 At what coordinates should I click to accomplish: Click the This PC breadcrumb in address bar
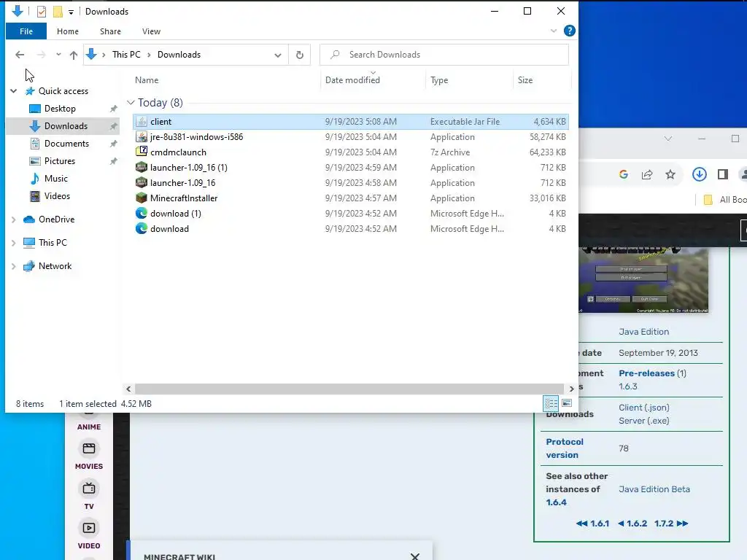[x=126, y=55]
